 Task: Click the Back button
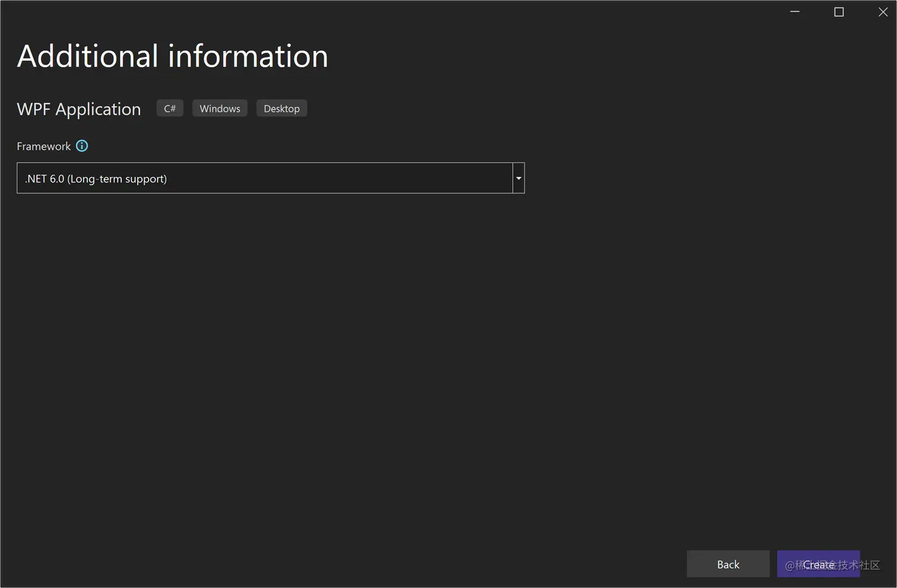(x=728, y=564)
